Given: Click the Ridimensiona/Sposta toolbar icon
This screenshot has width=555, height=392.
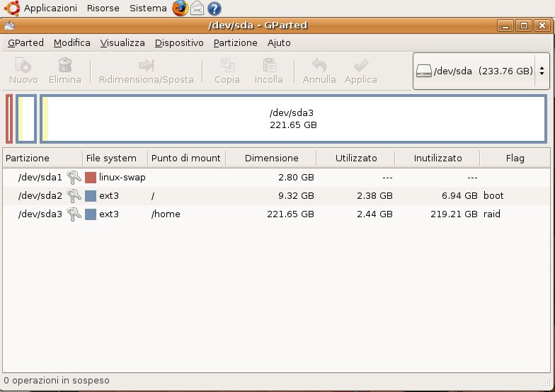Looking at the screenshot, I should 146,65.
